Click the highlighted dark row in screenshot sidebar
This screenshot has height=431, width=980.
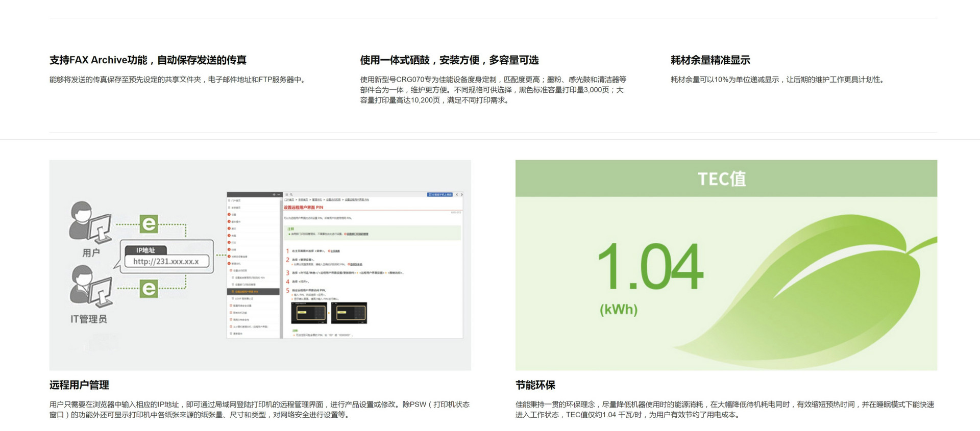point(253,292)
